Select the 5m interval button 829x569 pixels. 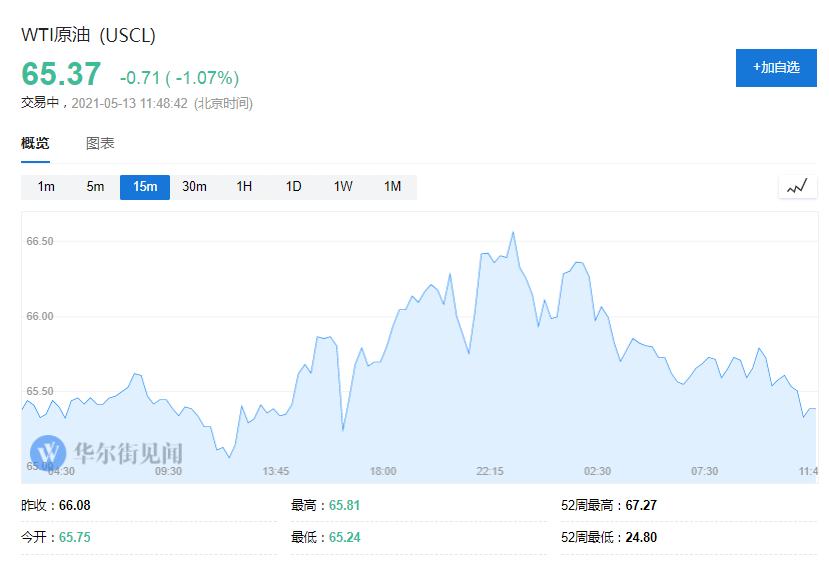[x=95, y=187]
